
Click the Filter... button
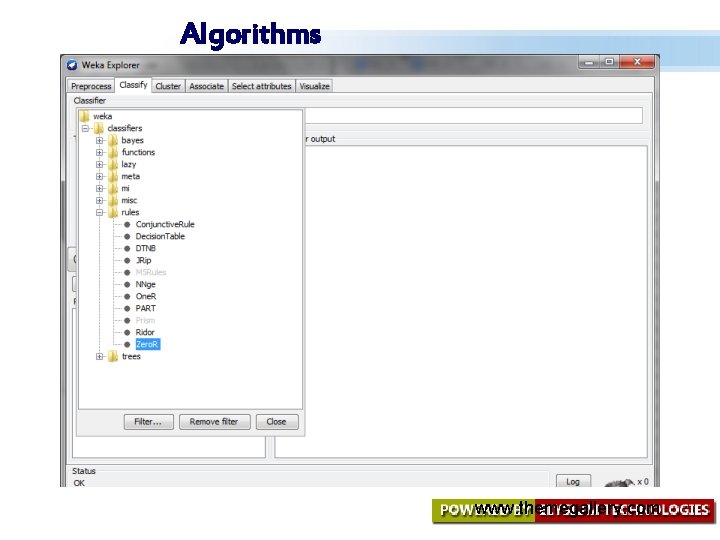(148, 422)
